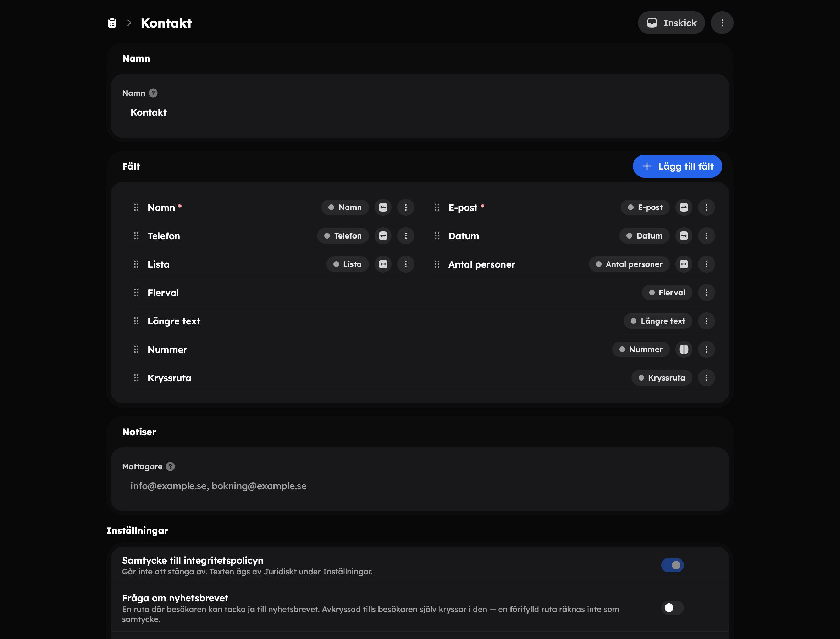Open the three-dot menu for Flerval field
840x639 pixels.
[x=707, y=293]
